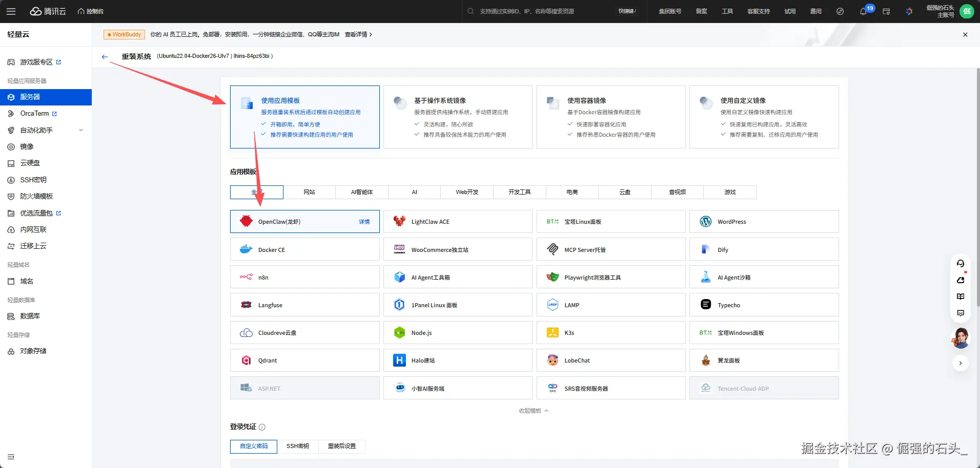Click the info icon next to 登录凭证
980x468 pixels.
coord(262,427)
